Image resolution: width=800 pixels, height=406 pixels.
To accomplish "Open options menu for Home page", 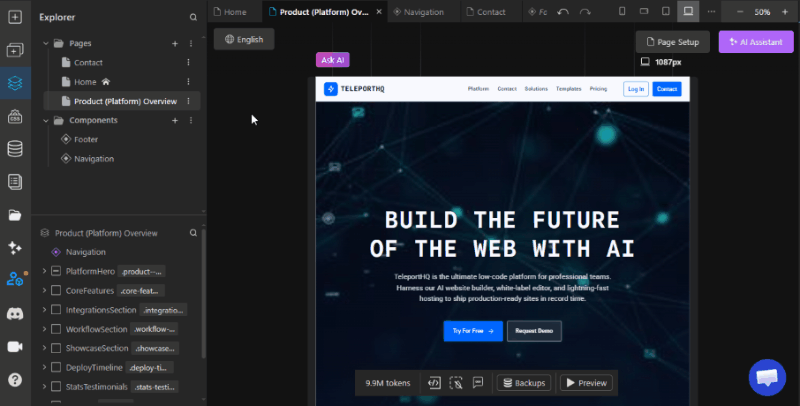I will 188,82.
